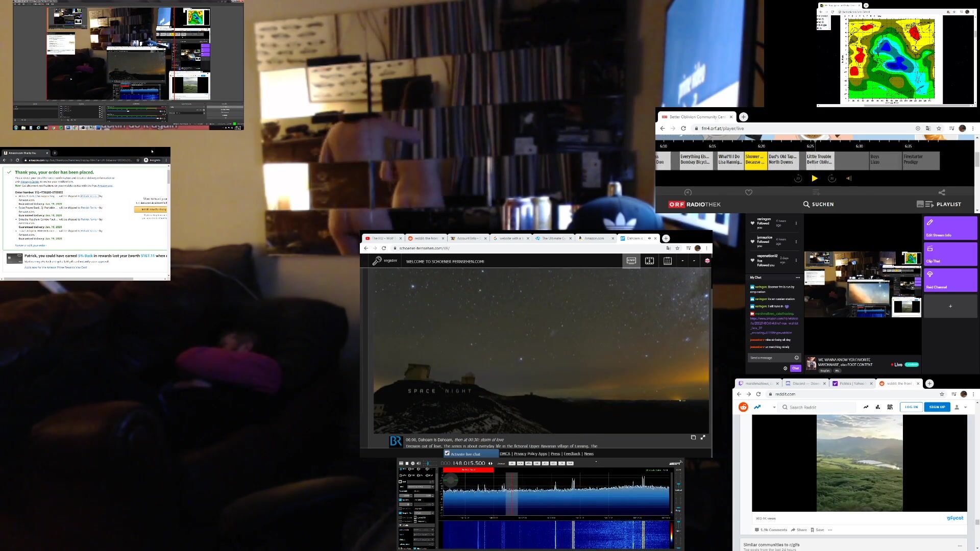980x551 pixels.
Task: Open the DMCA footer link
Action: [505, 454]
